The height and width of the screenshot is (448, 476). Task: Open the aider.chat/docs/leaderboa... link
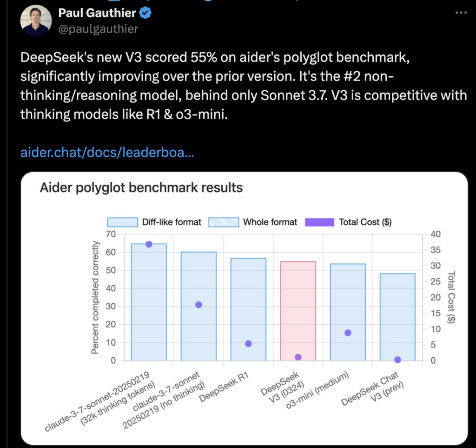coord(107,152)
